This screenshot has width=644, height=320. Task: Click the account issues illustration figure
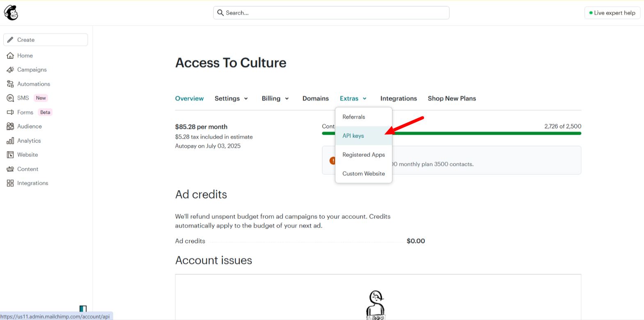(x=376, y=305)
